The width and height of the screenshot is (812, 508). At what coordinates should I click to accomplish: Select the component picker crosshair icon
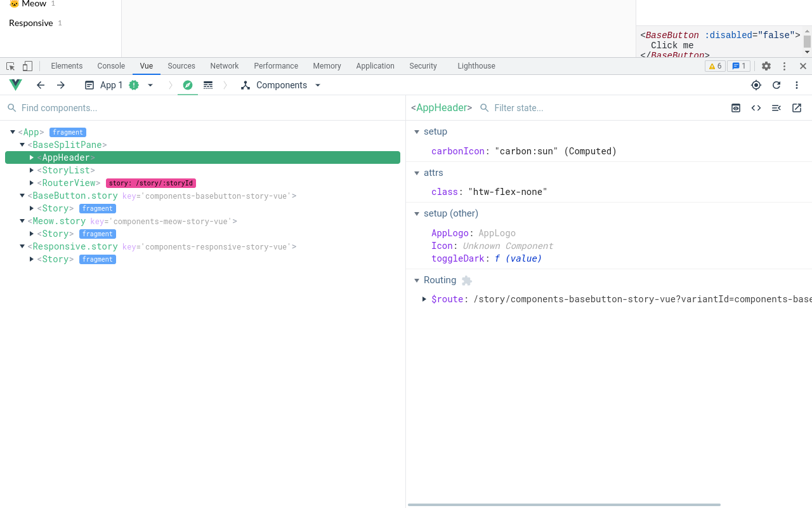pyautogui.click(x=756, y=85)
